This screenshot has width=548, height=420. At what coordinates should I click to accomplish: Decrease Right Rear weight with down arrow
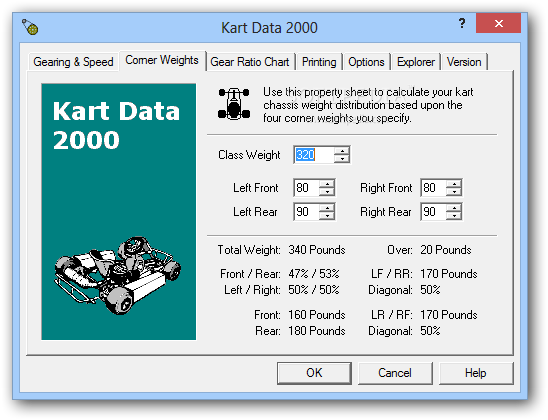pos(454,216)
